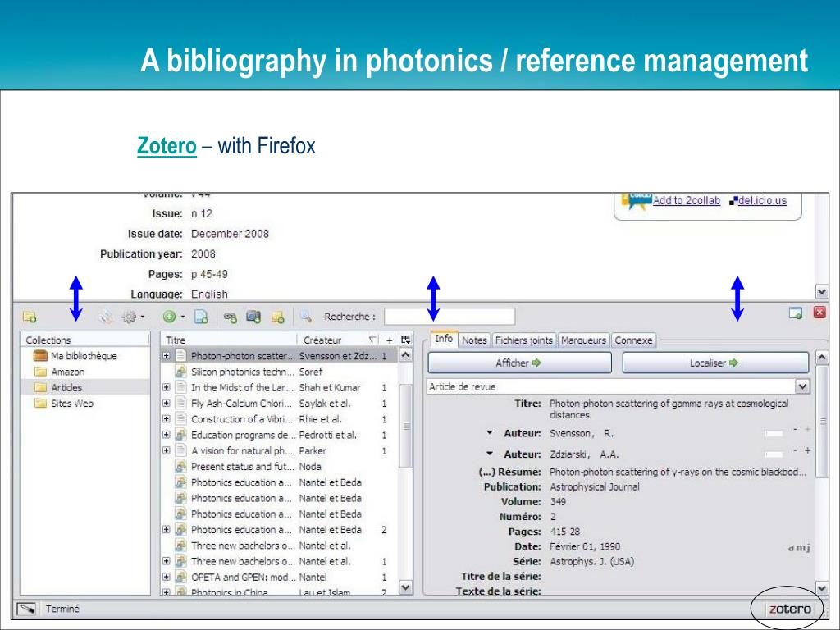This screenshot has width=840, height=630.
Task: Click the Zotero logo in status bar
Action: pos(790,609)
